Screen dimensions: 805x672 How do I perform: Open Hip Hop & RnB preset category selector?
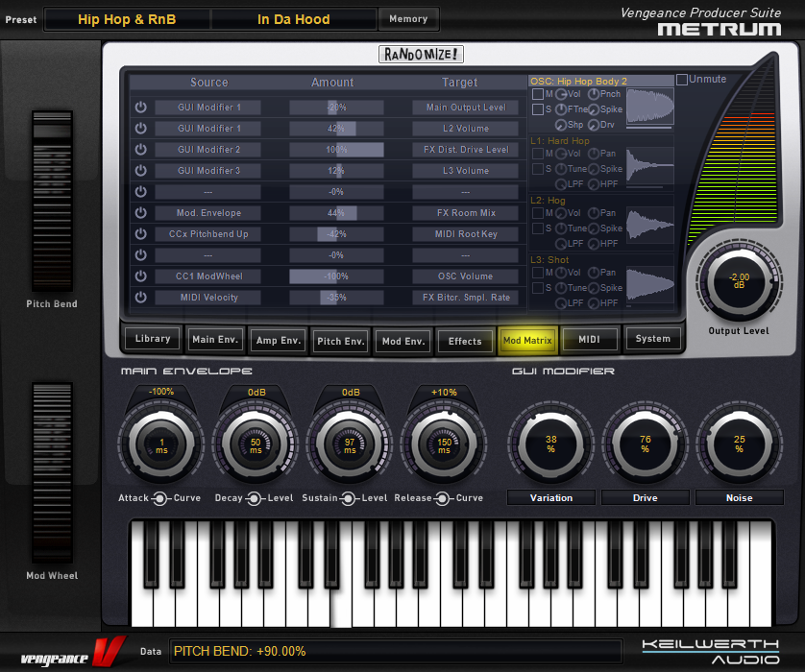(127, 19)
